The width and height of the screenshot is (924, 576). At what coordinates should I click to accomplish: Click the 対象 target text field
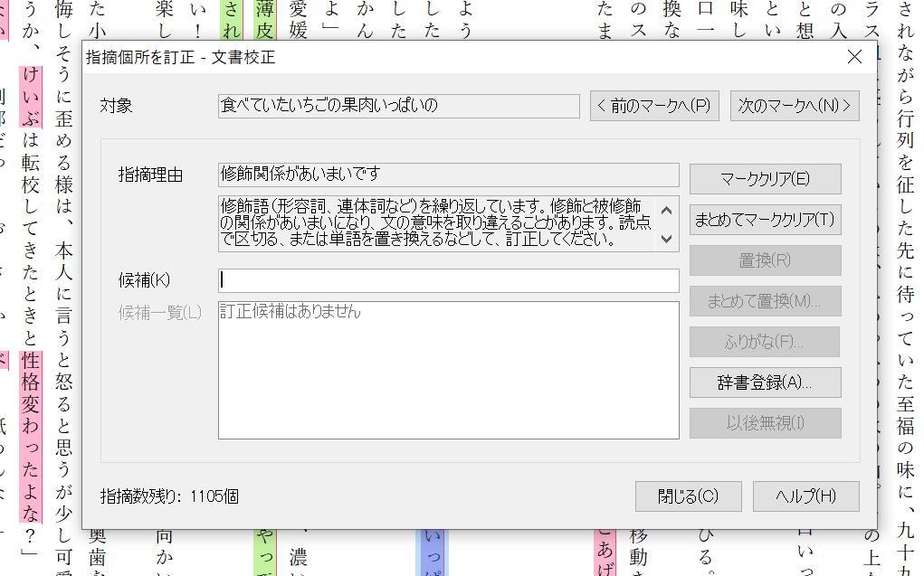pos(398,106)
